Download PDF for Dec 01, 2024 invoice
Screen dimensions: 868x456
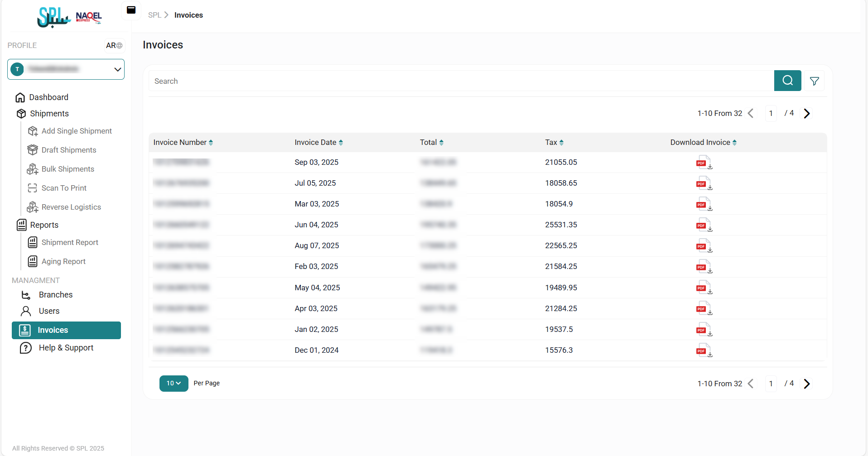(704, 350)
